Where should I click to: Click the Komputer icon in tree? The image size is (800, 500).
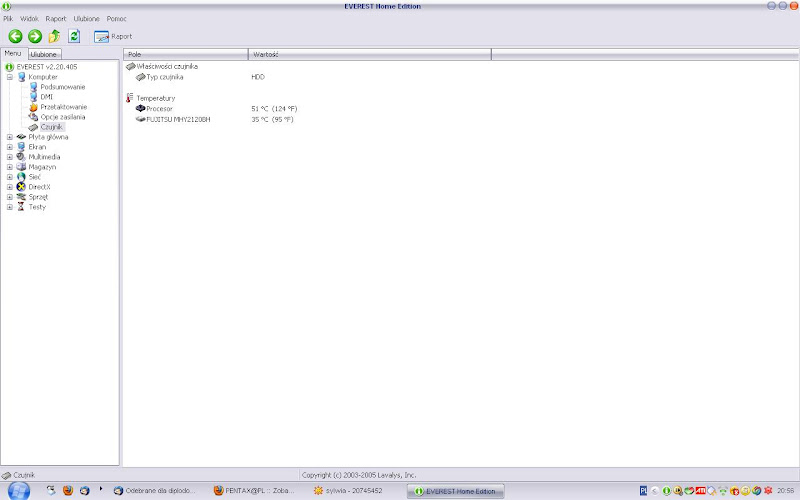point(21,77)
